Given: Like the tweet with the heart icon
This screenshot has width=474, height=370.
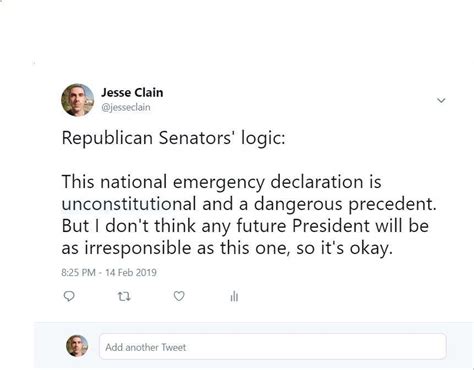Looking at the screenshot, I should coord(179,296).
